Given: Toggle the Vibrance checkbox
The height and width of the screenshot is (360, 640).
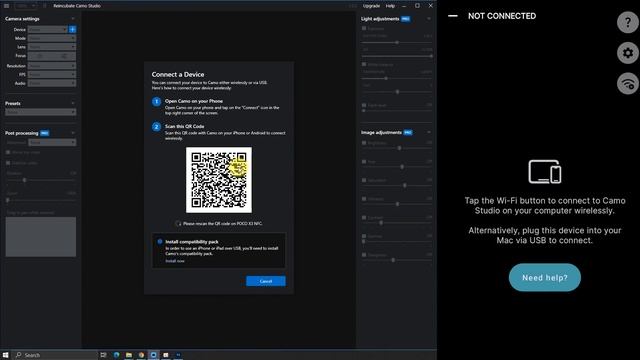Looking at the screenshot, I should [364, 199].
